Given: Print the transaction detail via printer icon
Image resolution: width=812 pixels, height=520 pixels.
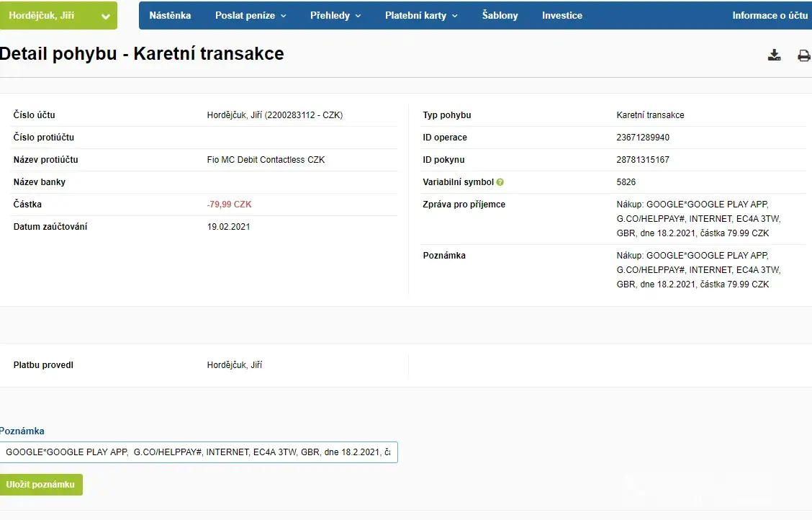Looking at the screenshot, I should click(803, 55).
